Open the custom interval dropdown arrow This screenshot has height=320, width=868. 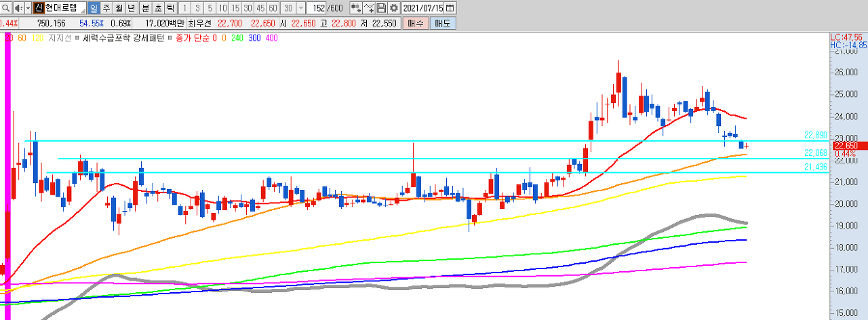(x=300, y=8)
